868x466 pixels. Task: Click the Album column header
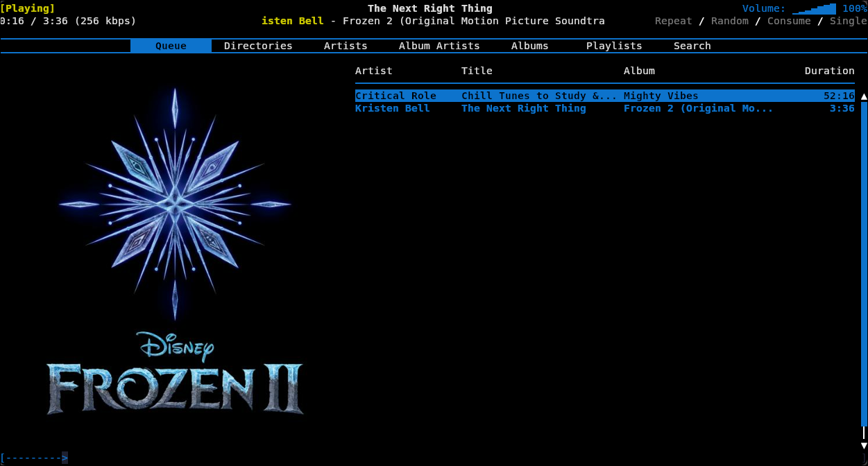pyautogui.click(x=639, y=71)
